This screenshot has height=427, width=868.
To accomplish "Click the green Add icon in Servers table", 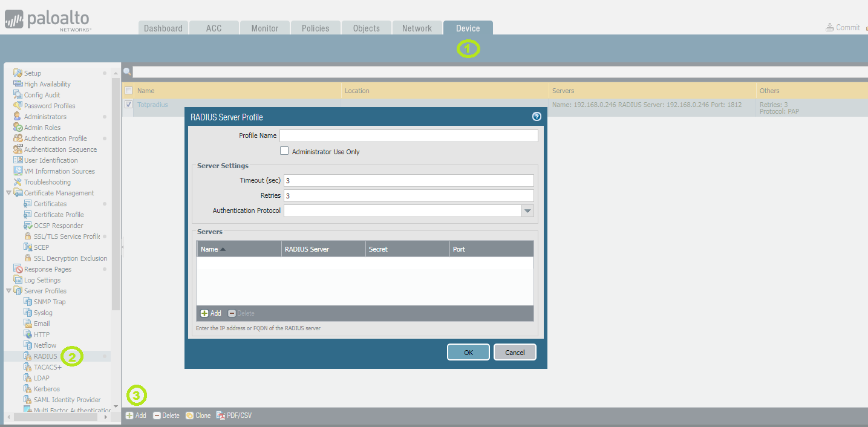I will (204, 313).
